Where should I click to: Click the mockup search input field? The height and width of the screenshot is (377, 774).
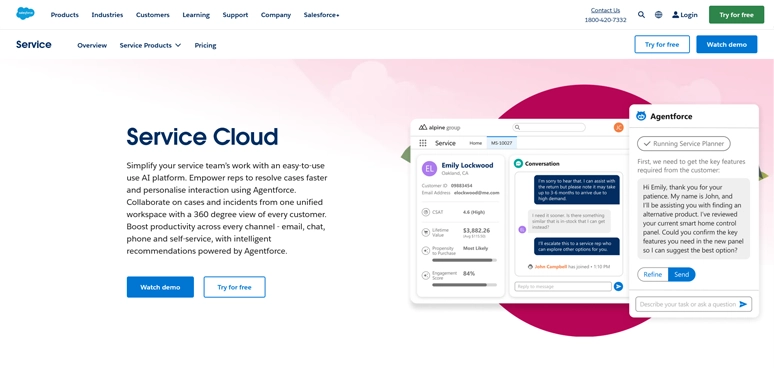click(549, 127)
